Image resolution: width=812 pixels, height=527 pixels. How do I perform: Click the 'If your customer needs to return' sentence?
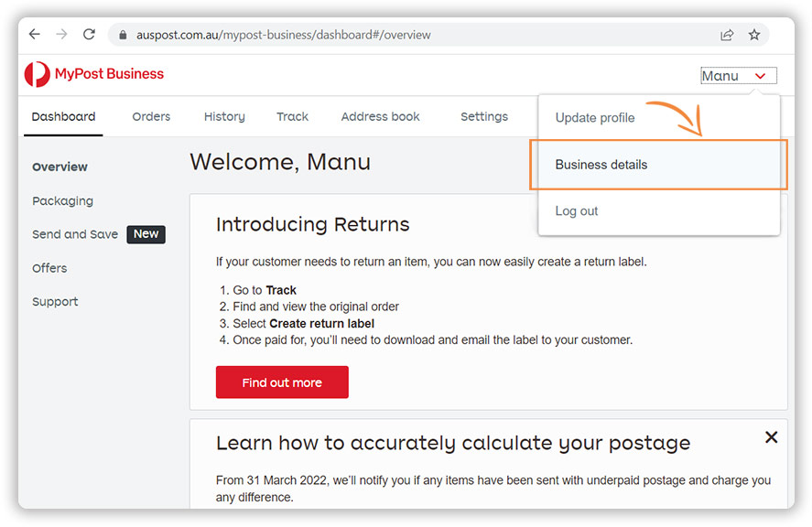tap(431, 262)
